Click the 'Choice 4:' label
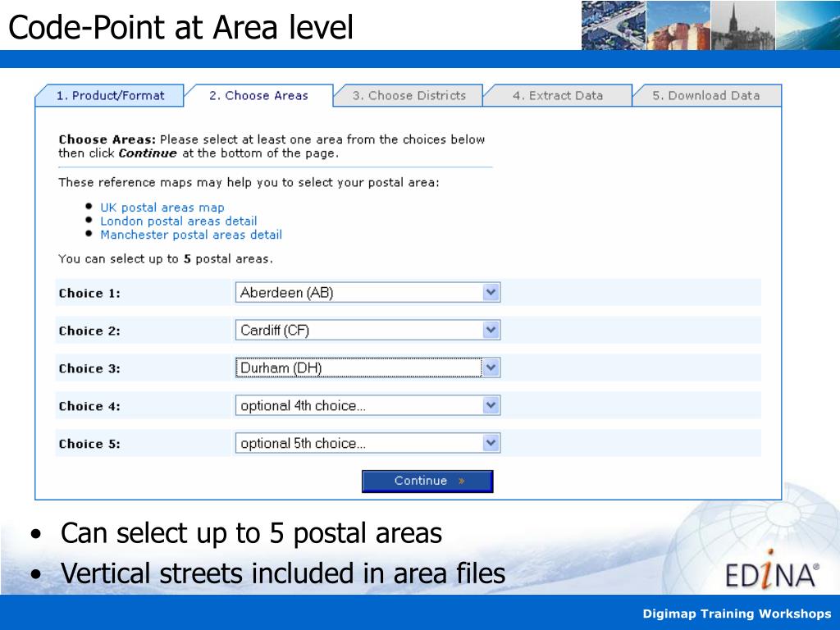Screen dimensions: 840x630 pyautogui.click(x=89, y=407)
